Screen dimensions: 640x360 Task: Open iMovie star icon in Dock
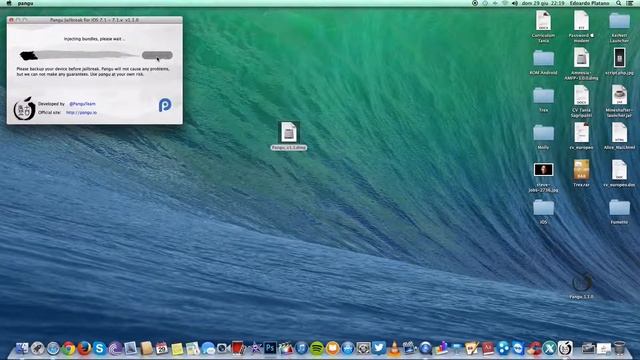point(255,348)
